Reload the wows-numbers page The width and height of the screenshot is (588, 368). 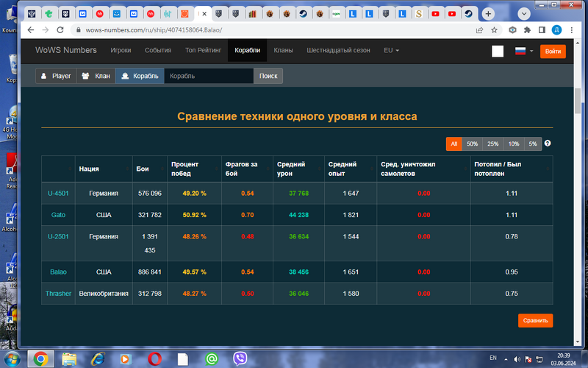[x=60, y=30]
